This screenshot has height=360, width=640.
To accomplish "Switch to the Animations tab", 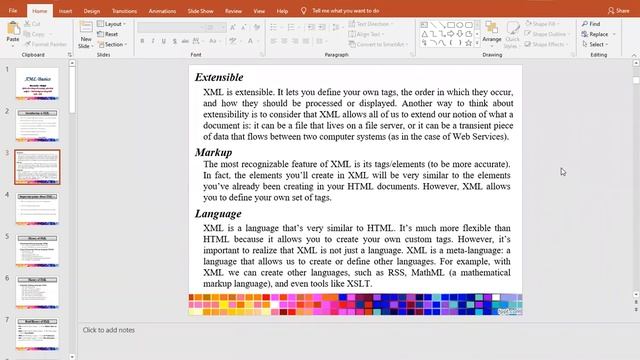I will 162,11.
